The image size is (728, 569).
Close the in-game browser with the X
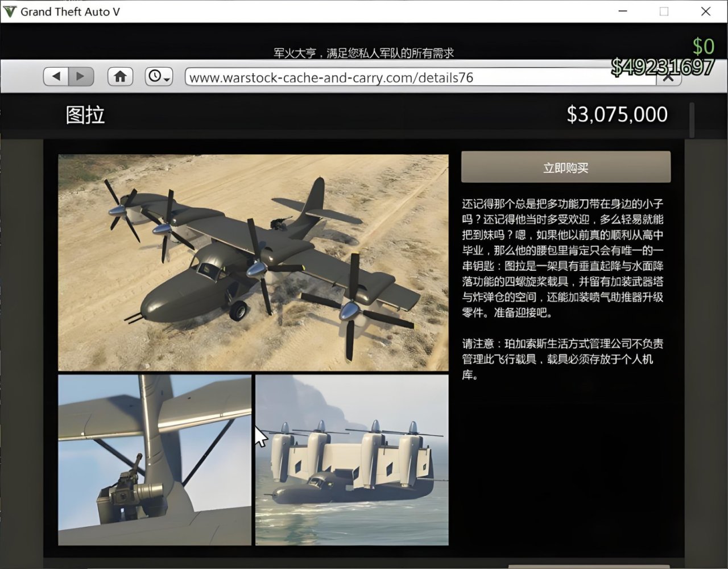669,78
